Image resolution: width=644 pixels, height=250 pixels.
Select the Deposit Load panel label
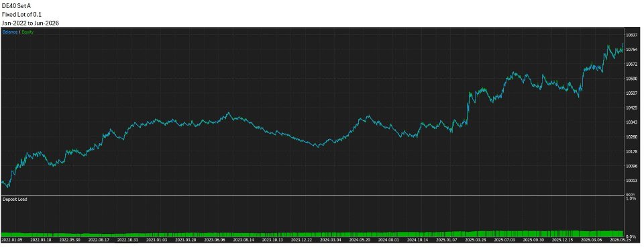13,200
